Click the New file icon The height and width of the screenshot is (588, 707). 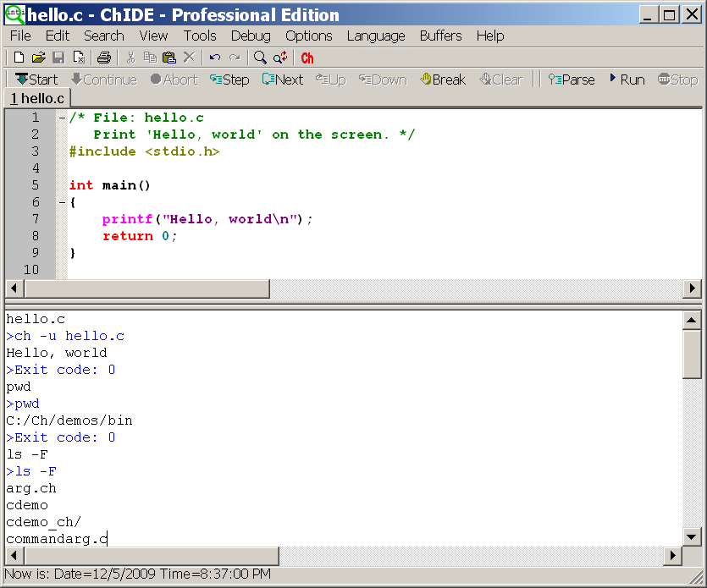coord(19,58)
